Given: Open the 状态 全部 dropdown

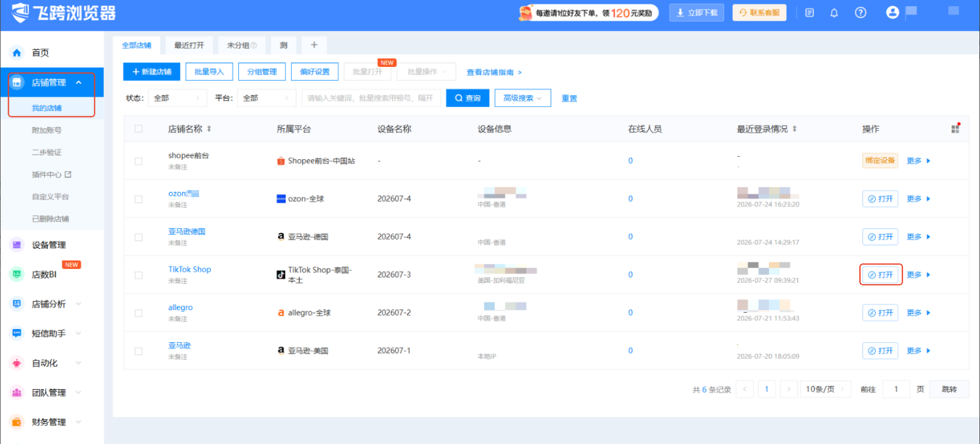Looking at the screenshot, I should coord(178,99).
